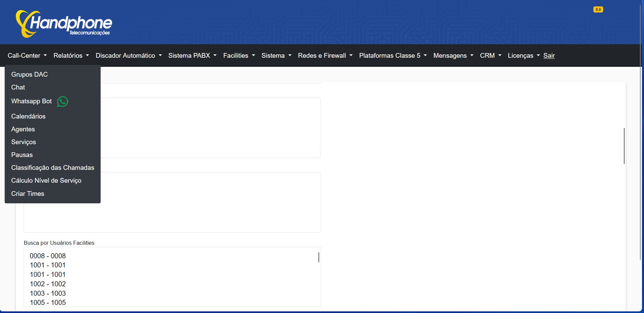This screenshot has width=644, height=313.
Task: Select Grupos DAC from the menu
Action: pos(29,75)
